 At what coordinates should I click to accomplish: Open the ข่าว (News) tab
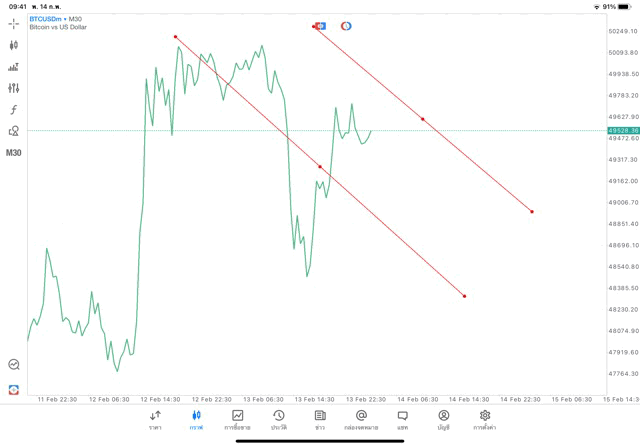pyautogui.click(x=319, y=419)
